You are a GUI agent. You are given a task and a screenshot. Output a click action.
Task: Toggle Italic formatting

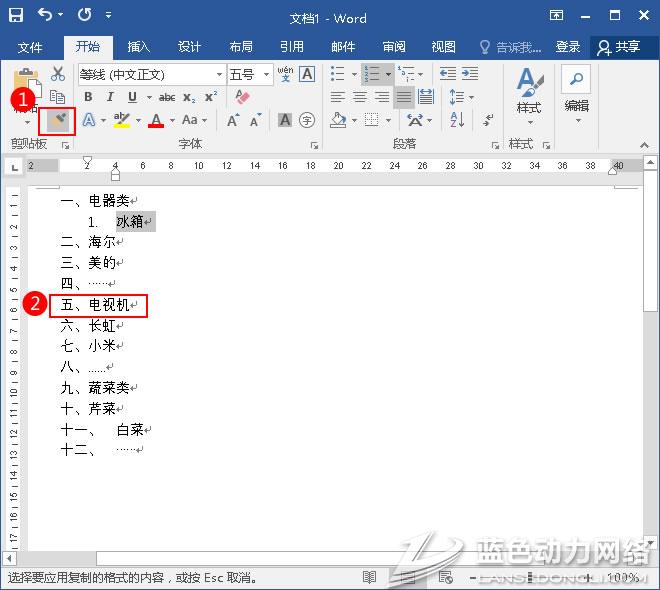click(109, 97)
